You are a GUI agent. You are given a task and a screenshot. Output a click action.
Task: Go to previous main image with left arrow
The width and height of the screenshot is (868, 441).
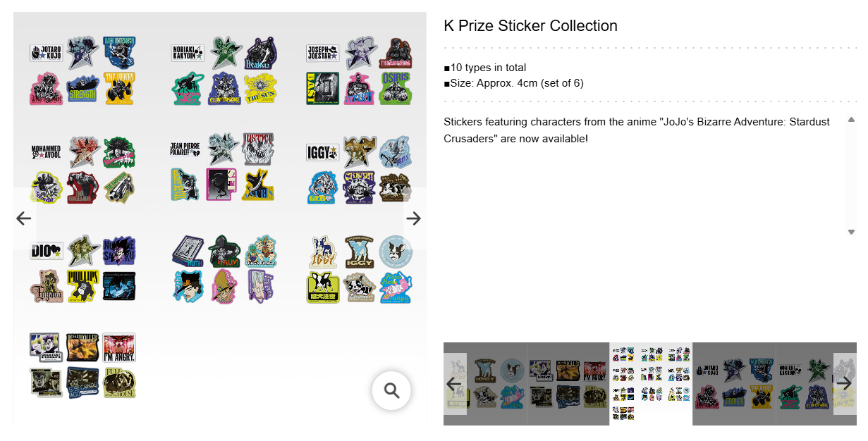pos(24,218)
